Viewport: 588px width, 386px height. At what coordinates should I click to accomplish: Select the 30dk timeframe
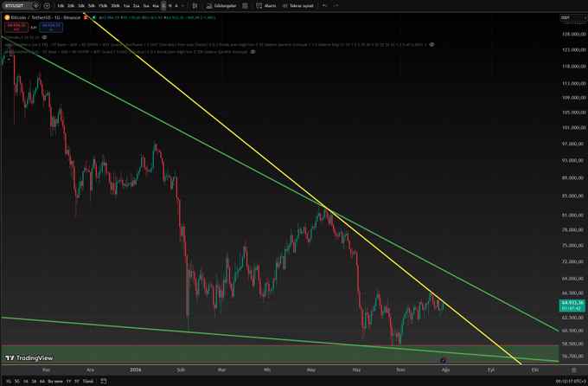click(115, 6)
